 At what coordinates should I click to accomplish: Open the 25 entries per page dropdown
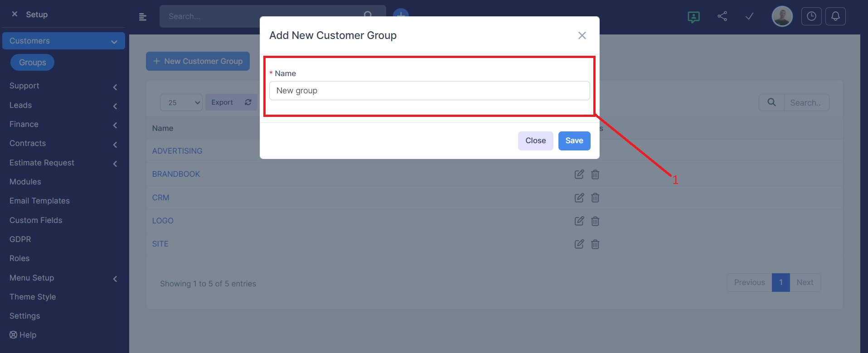point(181,102)
